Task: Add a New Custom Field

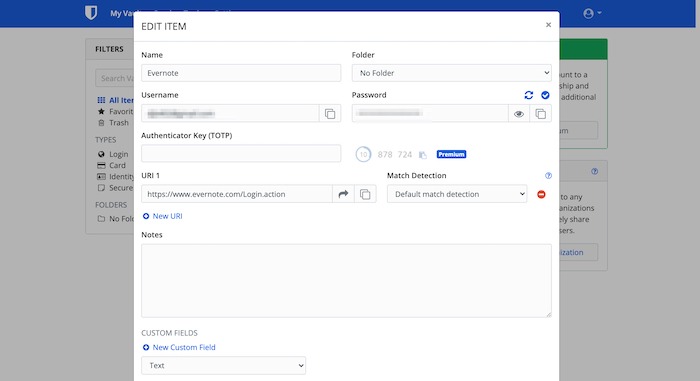Action: click(179, 347)
